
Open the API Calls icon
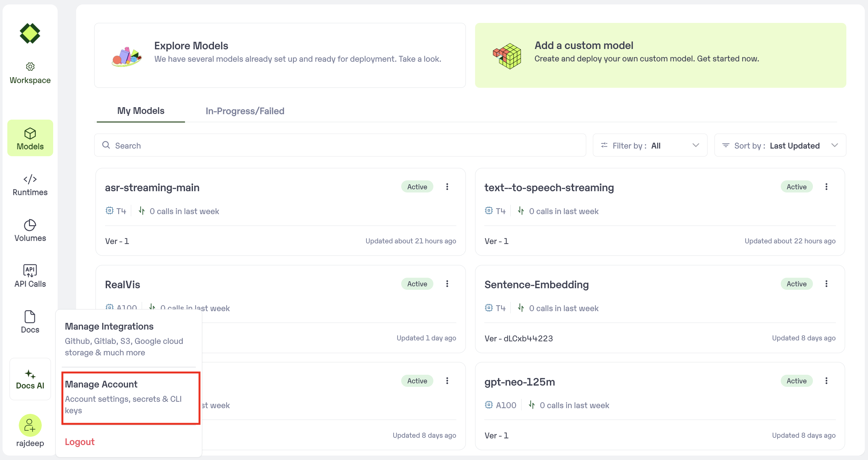pos(30,270)
